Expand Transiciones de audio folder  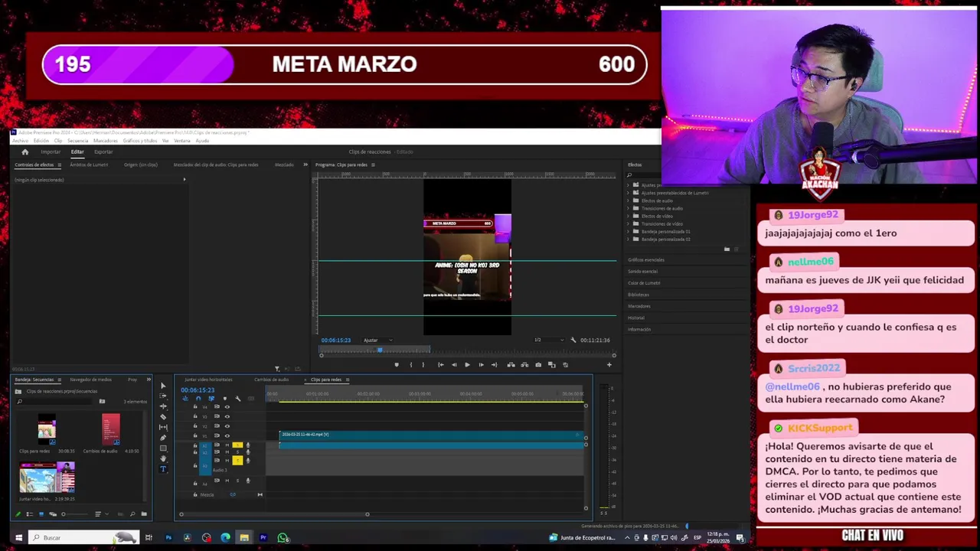coord(629,208)
